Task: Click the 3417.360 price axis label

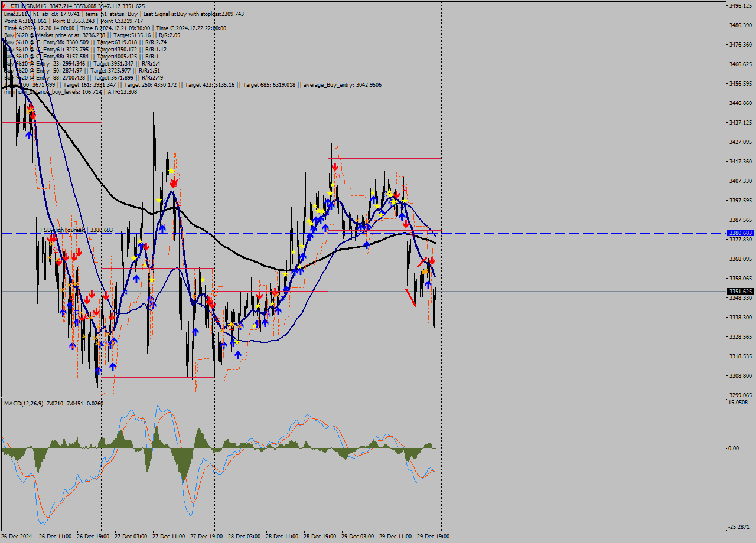Action: (741, 161)
